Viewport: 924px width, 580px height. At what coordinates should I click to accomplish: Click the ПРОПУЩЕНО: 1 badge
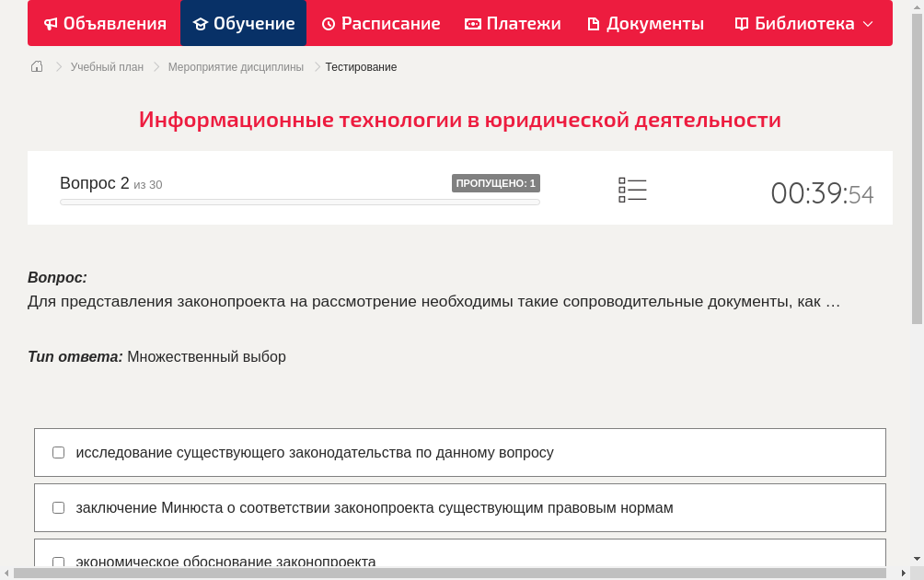tap(495, 182)
